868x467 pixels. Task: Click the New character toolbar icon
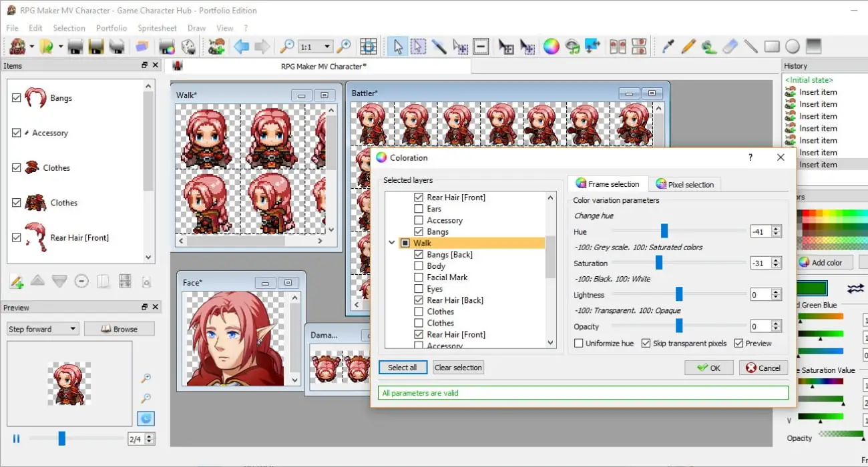[17, 46]
